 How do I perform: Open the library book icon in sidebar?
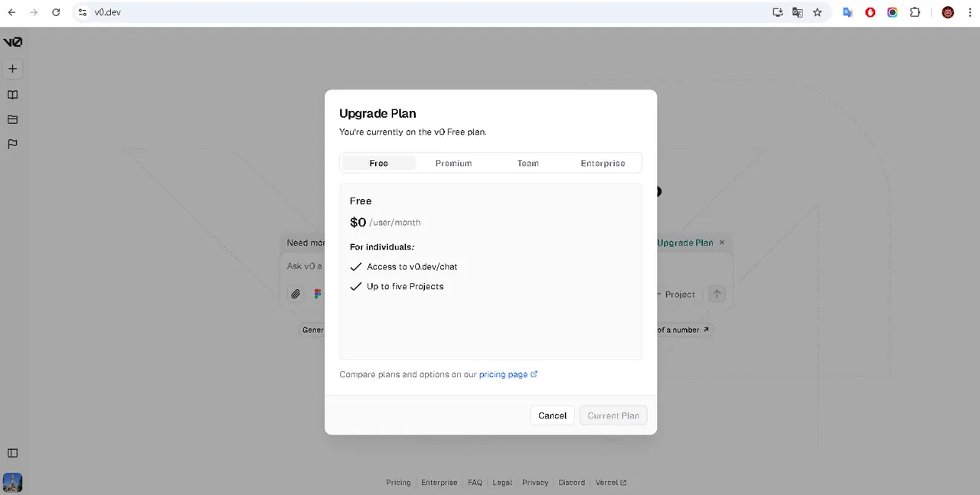12,95
